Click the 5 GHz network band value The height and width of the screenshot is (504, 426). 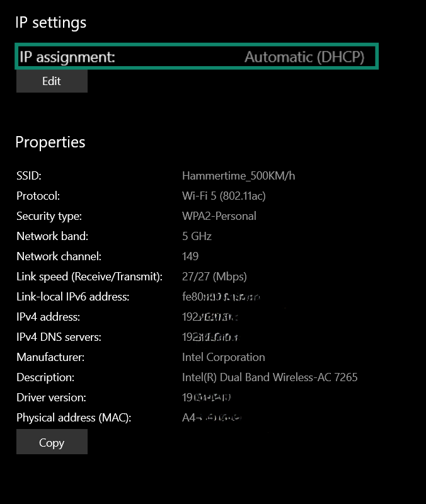coord(197,236)
